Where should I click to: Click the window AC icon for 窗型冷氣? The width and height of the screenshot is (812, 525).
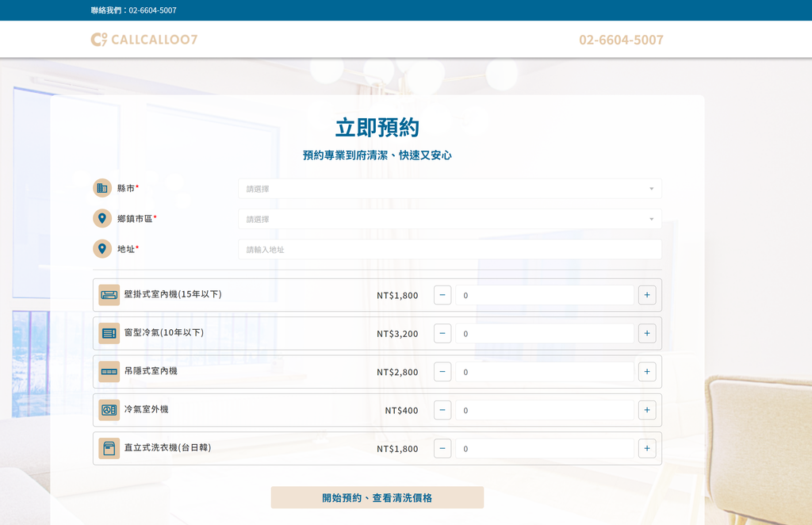pos(109,333)
